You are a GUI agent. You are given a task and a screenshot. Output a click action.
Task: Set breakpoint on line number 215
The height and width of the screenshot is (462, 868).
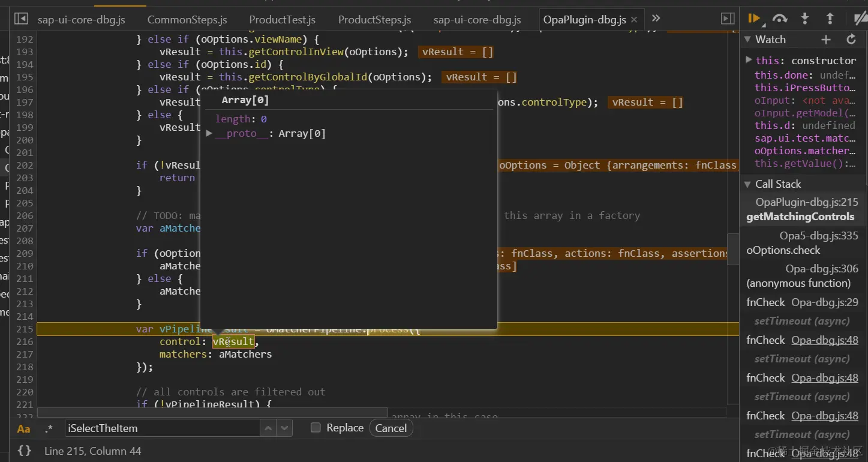pyautogui.click(x=25, y=329)
